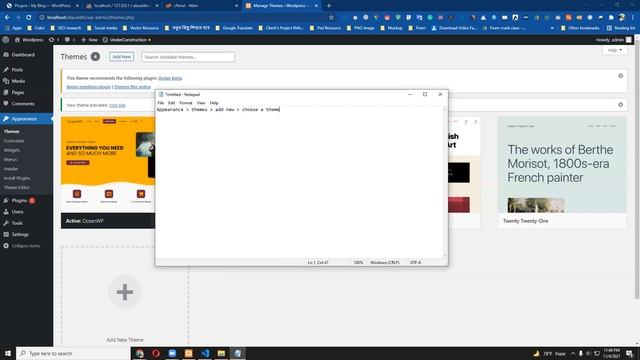Open the Install Plugins submenu item
Image resolution: width=640 pixels, height=360 pixels.
tap(17, 178)
